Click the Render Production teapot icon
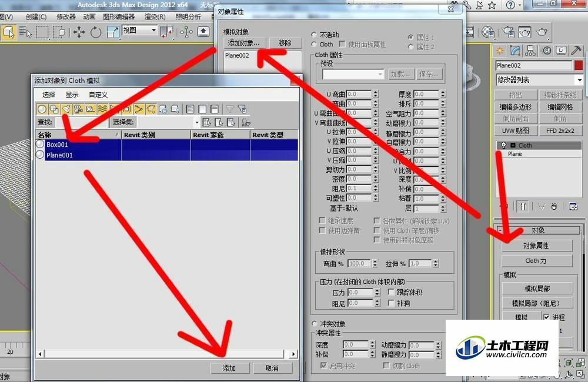Image resolution: width=588 pixels, height=382 pixels. pyautogui.click(x=542, y=32)
